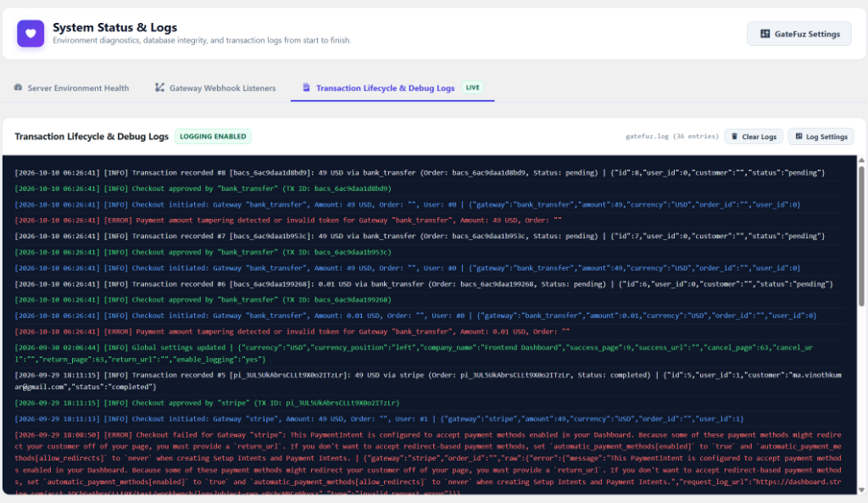Click Checkout approved by "stripe" log line
The height and width of the screenshot is (503, 868).
(207, 403)
